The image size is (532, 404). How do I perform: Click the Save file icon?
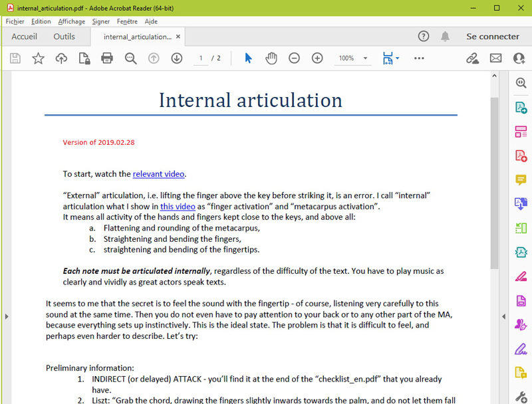click(15, 58)
